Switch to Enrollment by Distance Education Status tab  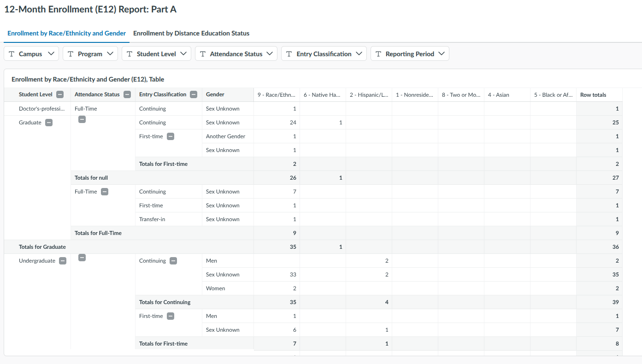(x=191, y=33)
